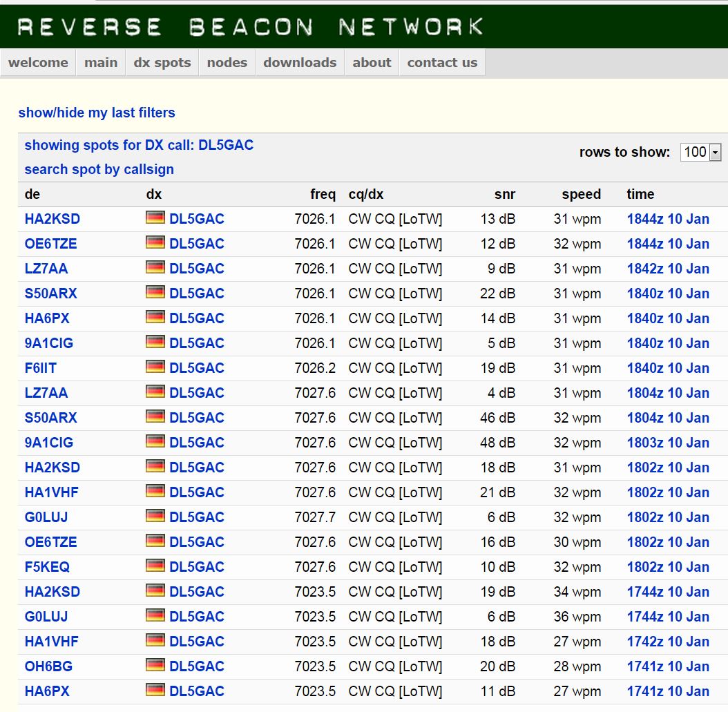Click the Reverse Beacon Network header logo
Screen dimensions: 728x712
coord(251,27)
